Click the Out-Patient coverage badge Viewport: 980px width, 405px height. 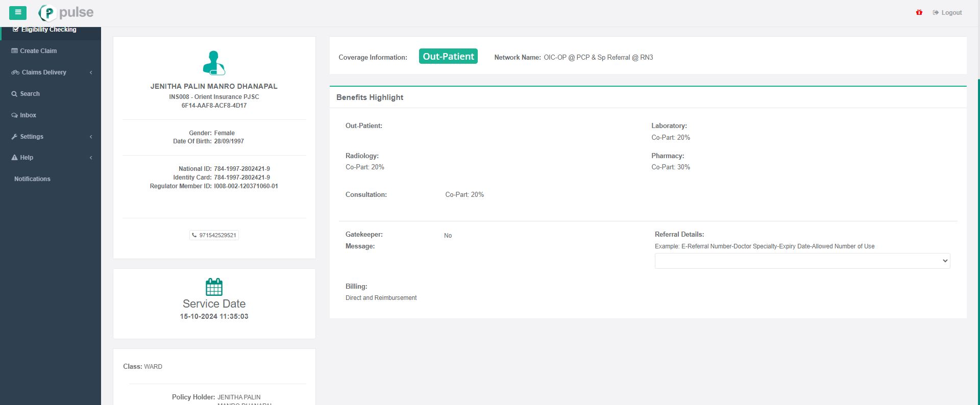pyautogui.click(x=448, y=57)
